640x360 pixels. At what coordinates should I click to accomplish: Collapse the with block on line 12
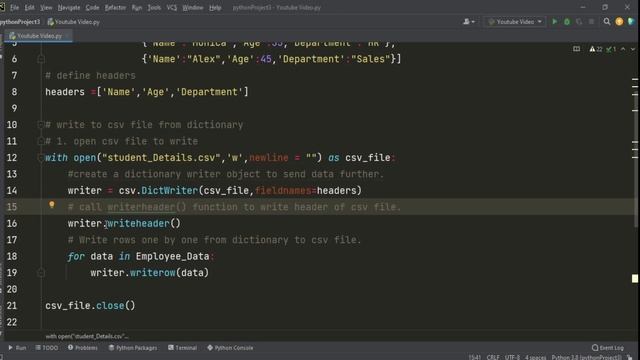pos(40,158)
